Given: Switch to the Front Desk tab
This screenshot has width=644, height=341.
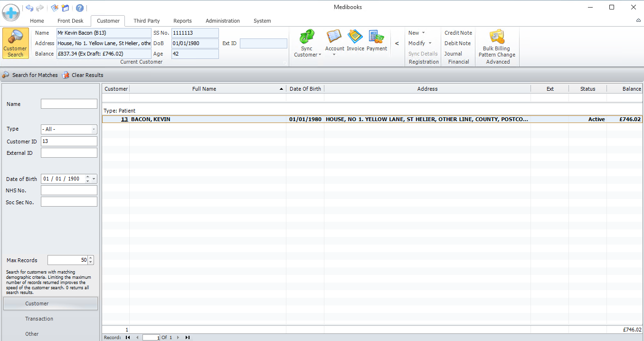Looking at the screenshot, I should (70, 21).
